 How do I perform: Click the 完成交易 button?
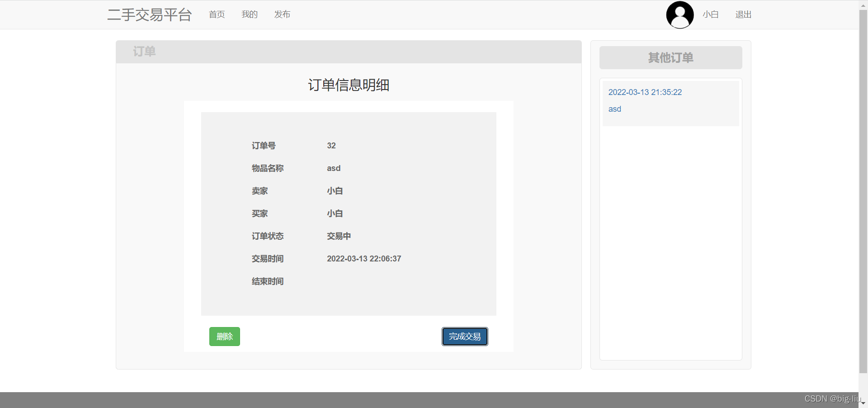(465, 337)
